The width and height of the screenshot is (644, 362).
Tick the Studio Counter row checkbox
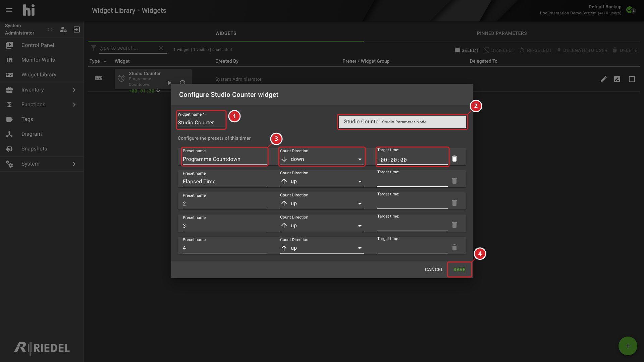click(x=632, y=79)
